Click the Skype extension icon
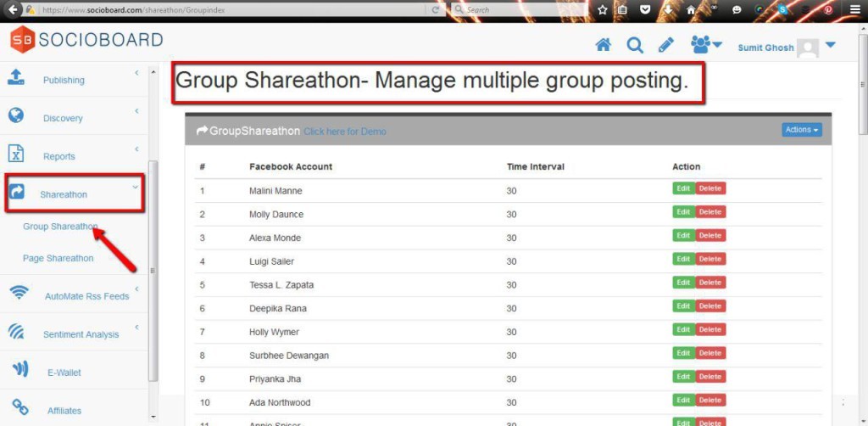The width and height of the screenshot is (868, 426). (782, 10)
